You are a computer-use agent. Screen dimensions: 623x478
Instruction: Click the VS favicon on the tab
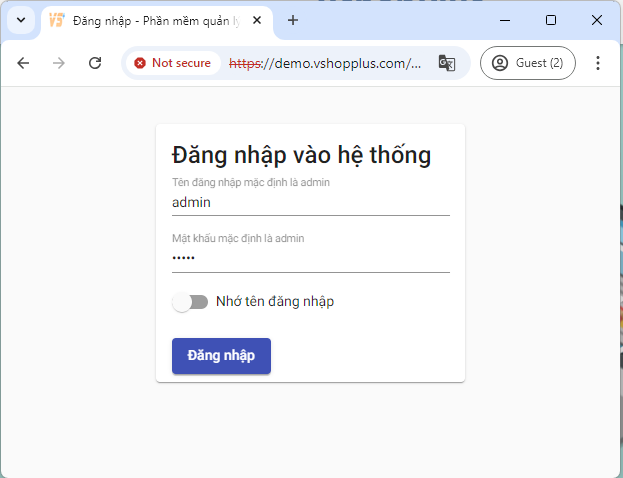(57, 20)
